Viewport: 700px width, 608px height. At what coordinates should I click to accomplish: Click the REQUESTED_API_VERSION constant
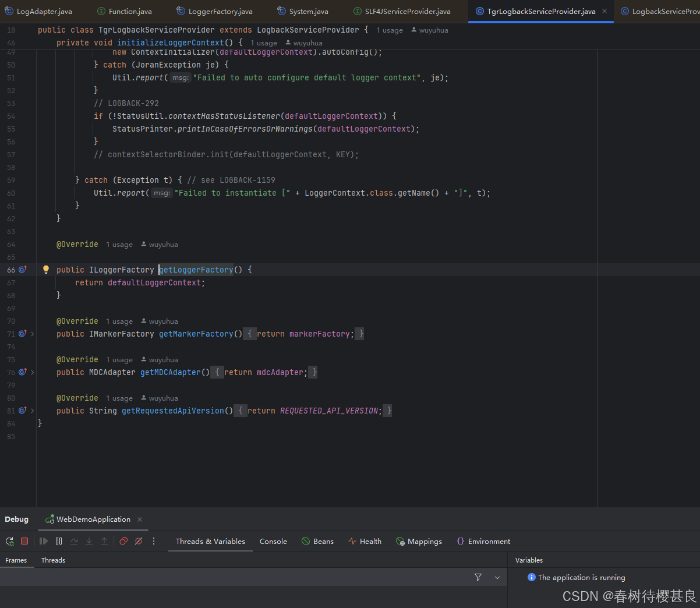click(329, 411)
